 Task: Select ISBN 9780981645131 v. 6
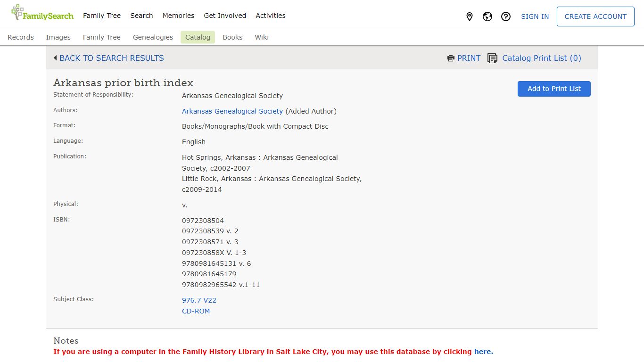[x=216, y=263]
